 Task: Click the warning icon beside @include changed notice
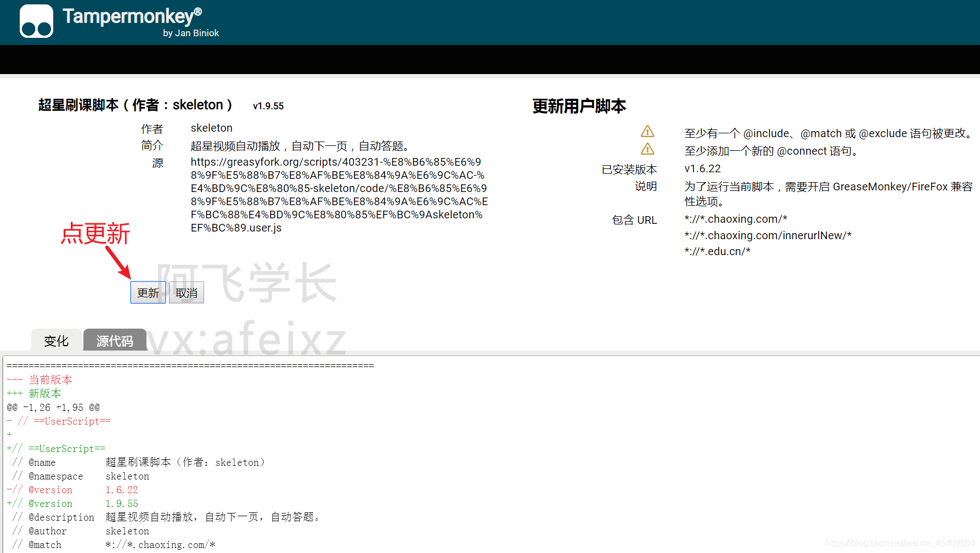tap(647, 132)
